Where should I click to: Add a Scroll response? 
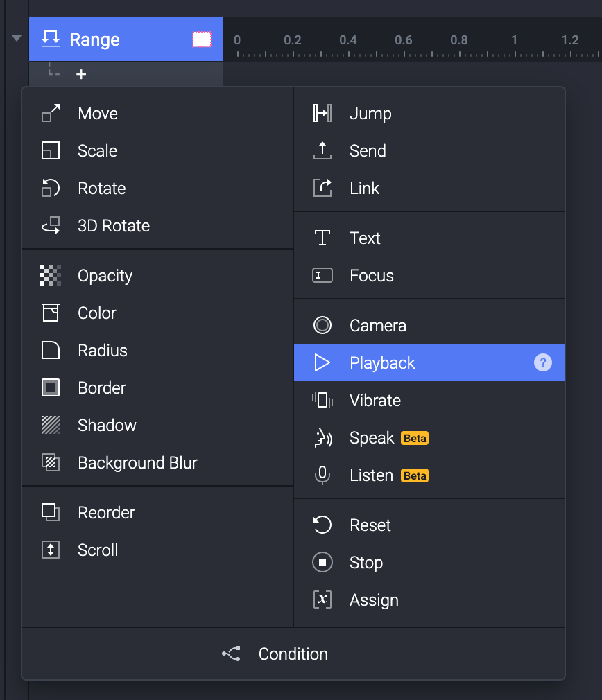tap(98, 550)
